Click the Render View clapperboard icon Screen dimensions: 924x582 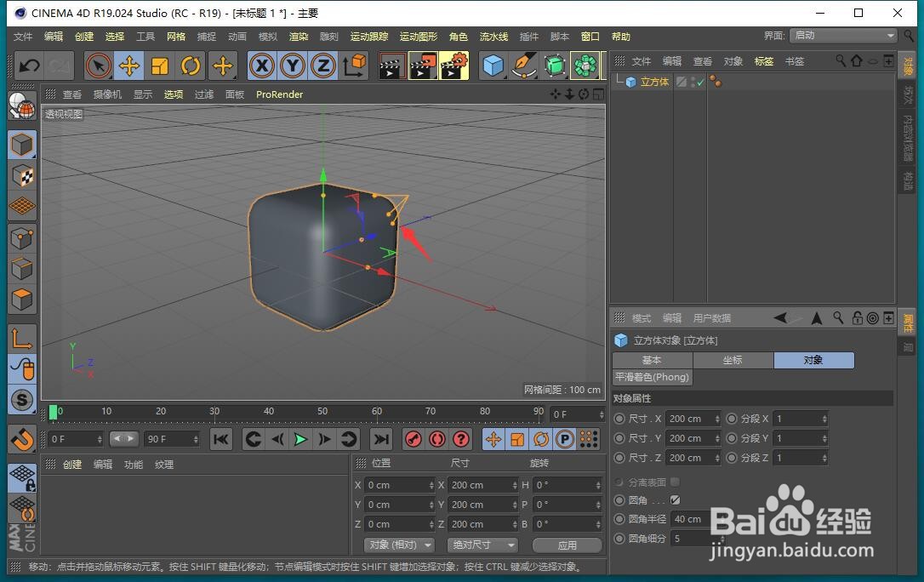point(391,66)
